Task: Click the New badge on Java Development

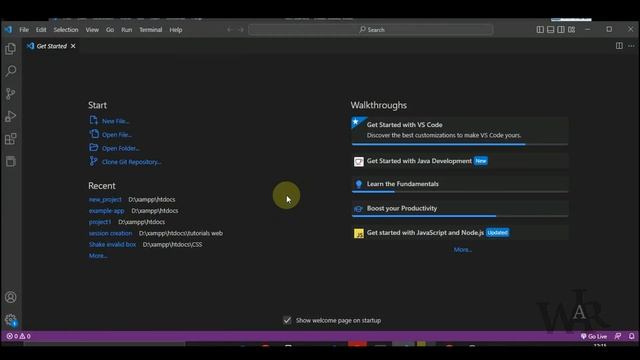Action: coord(481,161)
